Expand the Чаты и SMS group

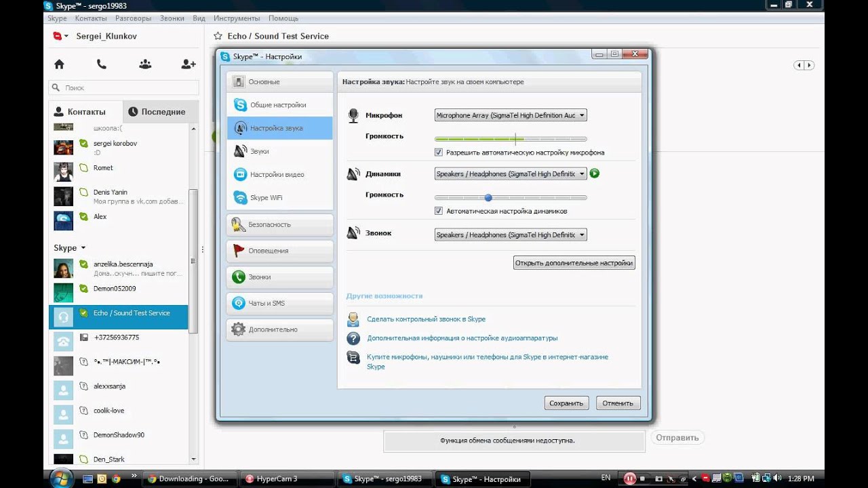(279, 303)
